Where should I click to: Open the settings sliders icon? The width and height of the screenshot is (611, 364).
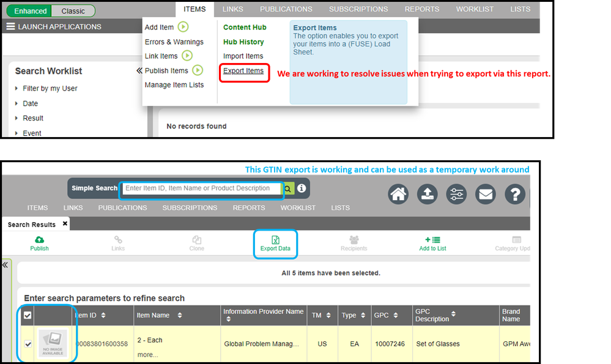(456, 195)
